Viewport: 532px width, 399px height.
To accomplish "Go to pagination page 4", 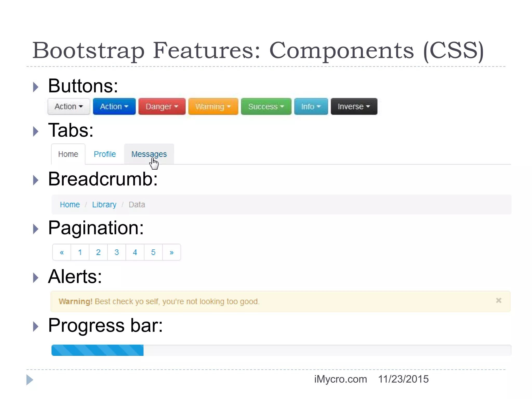I will pos(135,252).
